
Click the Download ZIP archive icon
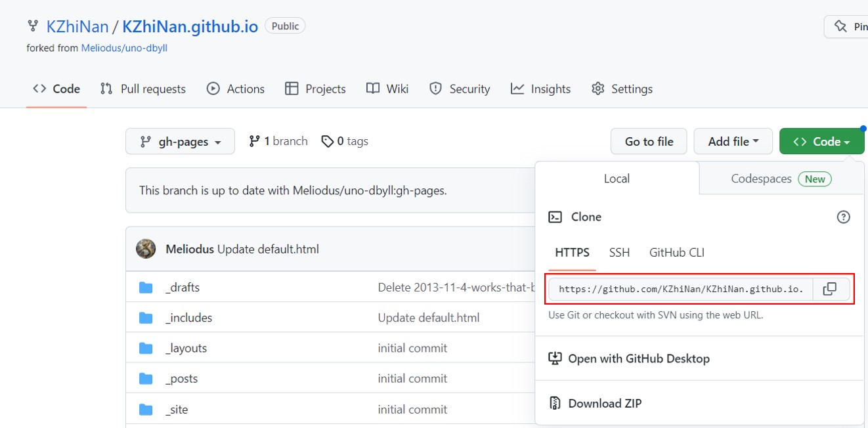click(x=555, y=403)
